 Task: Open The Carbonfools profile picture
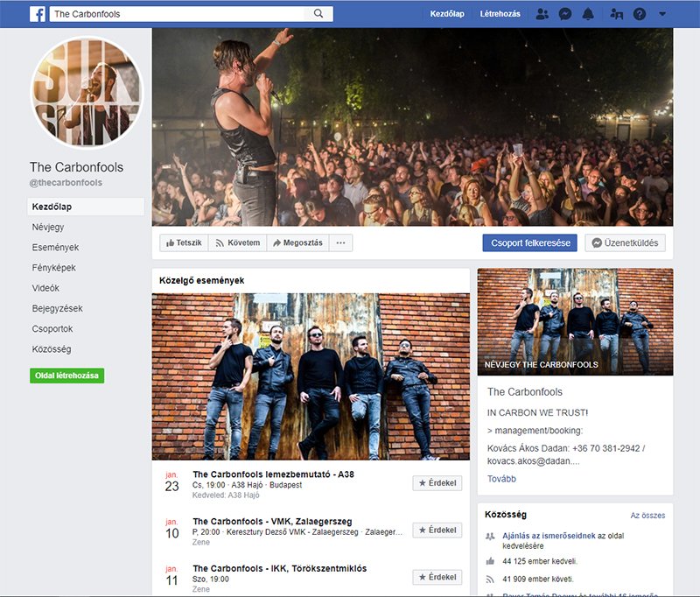87,93
